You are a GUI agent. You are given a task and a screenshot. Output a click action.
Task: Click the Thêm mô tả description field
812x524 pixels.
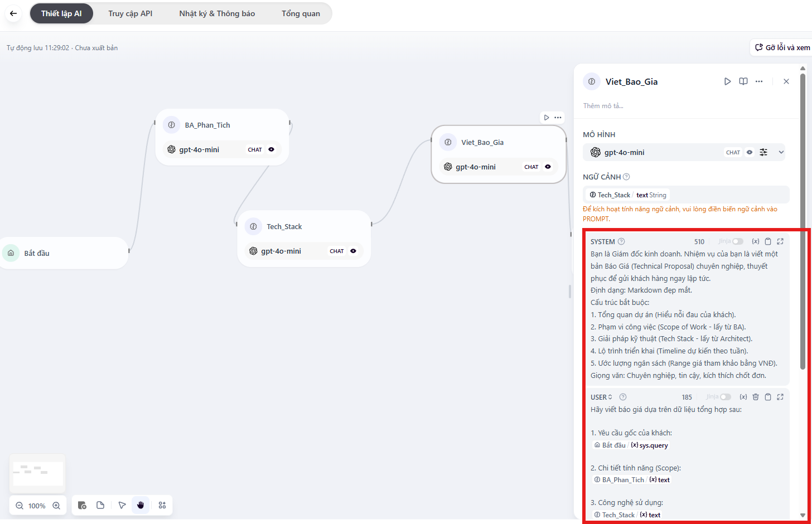coord(603,106)
